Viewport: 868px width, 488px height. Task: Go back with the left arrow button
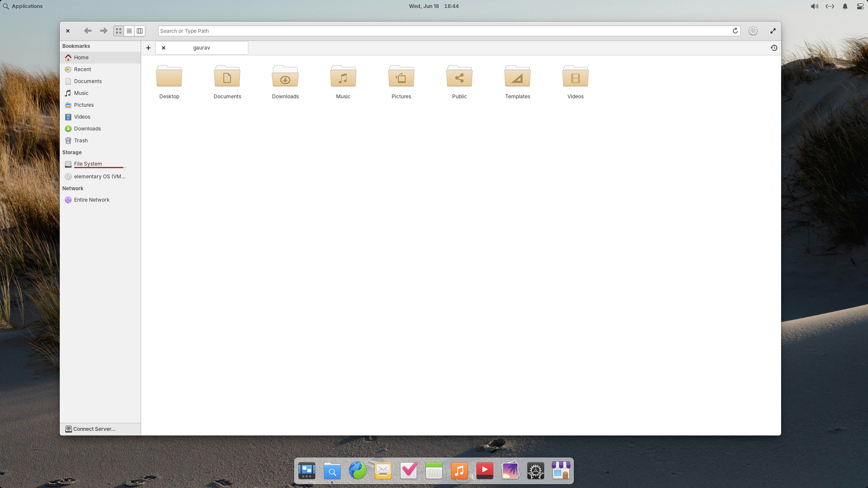[x=88, y=31]
